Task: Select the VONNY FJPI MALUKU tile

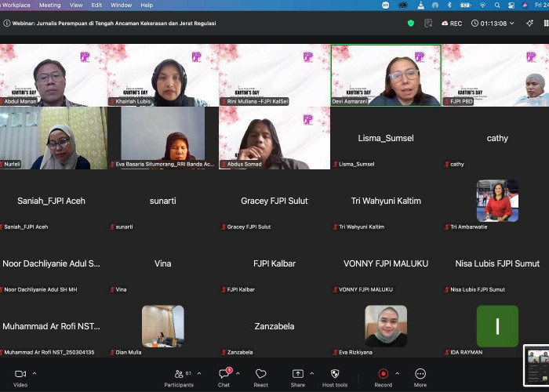Action: [x=386, y=263]
